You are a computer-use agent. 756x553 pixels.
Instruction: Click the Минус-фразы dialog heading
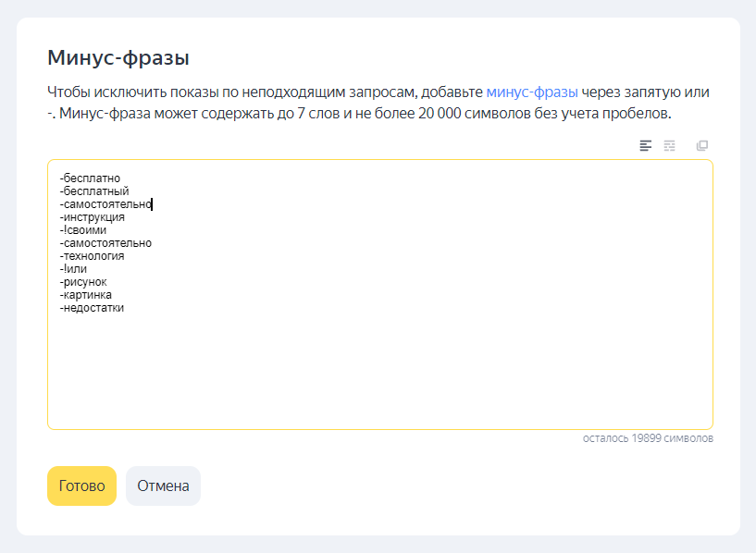click(x=118, y=58)
